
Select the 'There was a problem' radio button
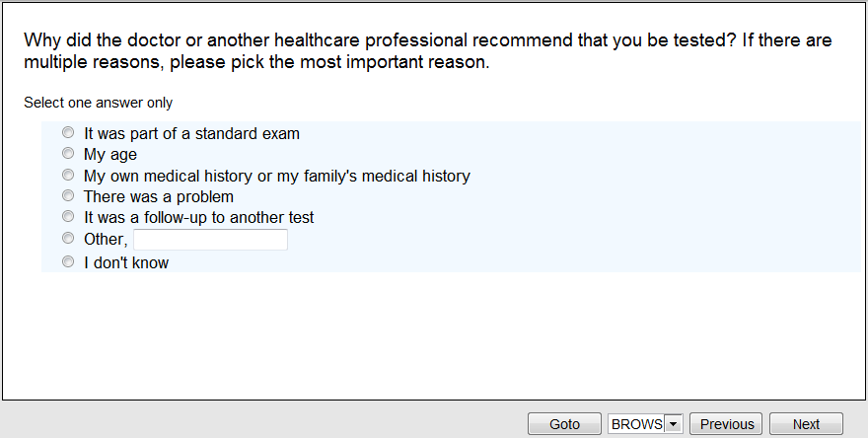tap(68, 196)
